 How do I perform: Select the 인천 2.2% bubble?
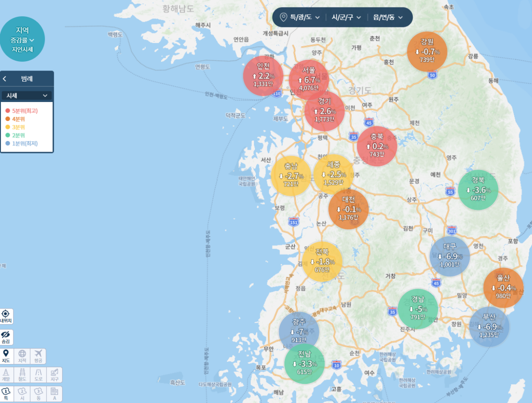(263, 76)
